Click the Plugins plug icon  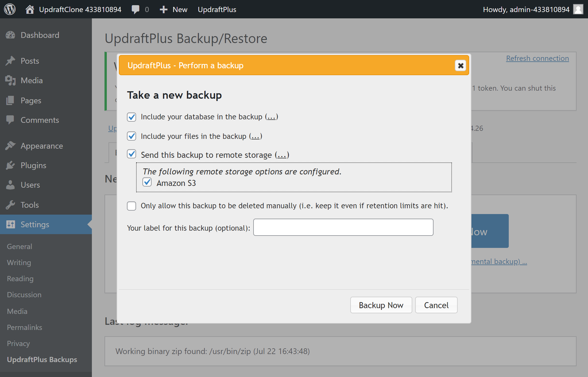click(x=10, y=165)
